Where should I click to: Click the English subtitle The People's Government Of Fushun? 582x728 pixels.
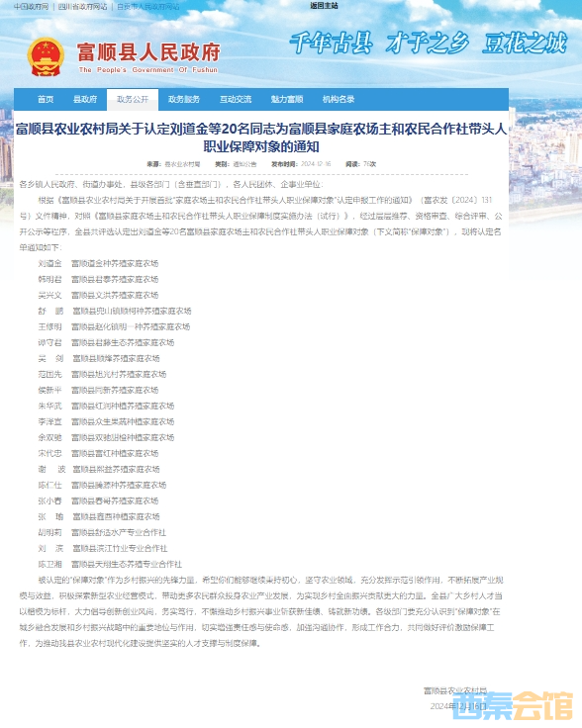(148, 69)
